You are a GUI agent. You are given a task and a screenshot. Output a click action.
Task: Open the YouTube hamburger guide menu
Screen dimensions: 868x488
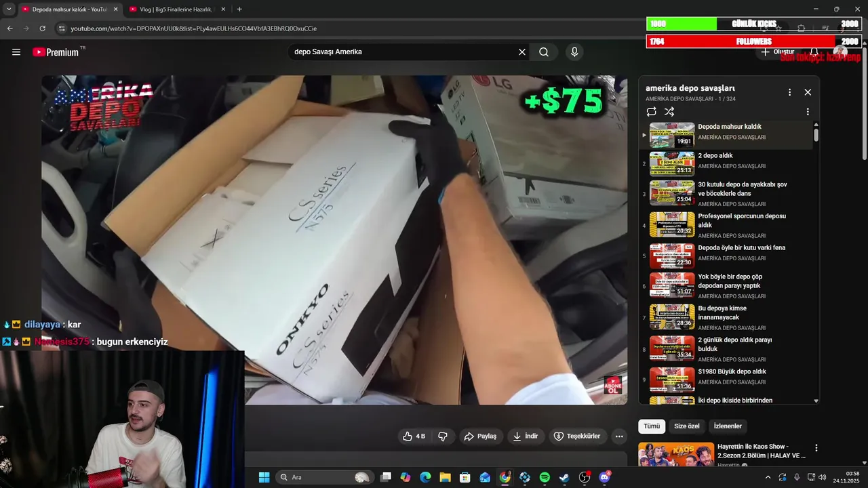(x=16, y=52)
